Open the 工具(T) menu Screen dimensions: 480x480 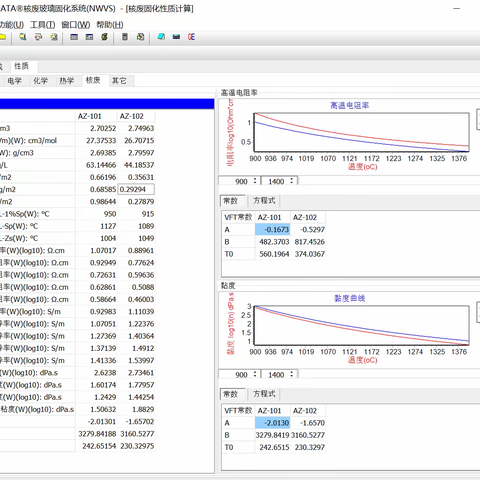[x=43, y=25]
